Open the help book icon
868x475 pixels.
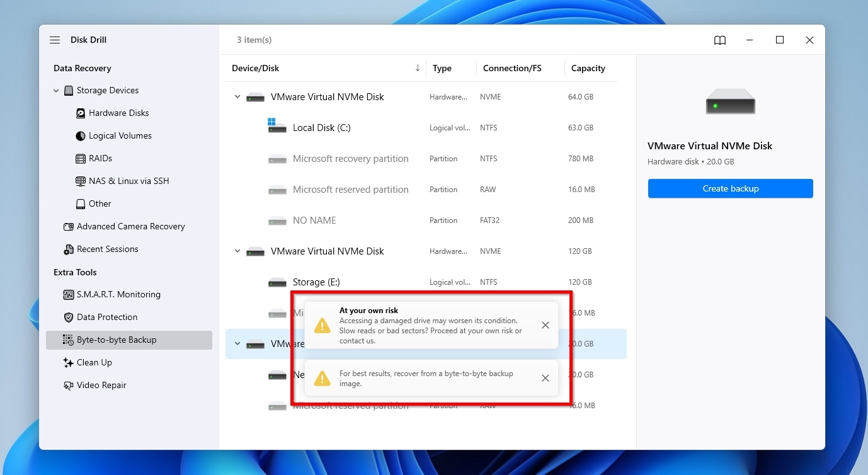pyautogui.click(x=720, y=40)
